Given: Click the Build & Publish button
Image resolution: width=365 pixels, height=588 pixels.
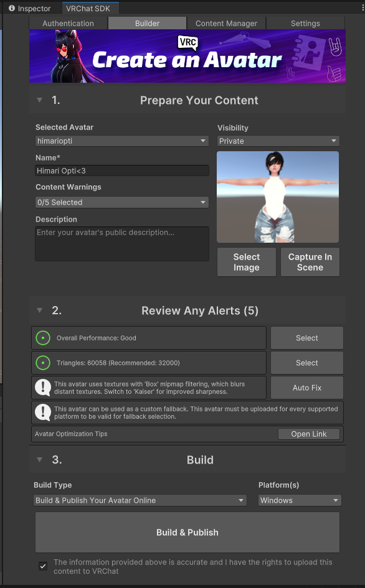Looking at the screenshot, I should coord(187,533).
